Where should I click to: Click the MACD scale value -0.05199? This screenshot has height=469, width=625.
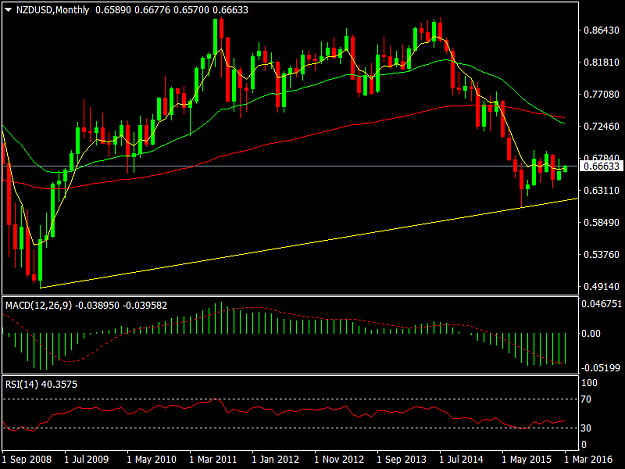601,368
